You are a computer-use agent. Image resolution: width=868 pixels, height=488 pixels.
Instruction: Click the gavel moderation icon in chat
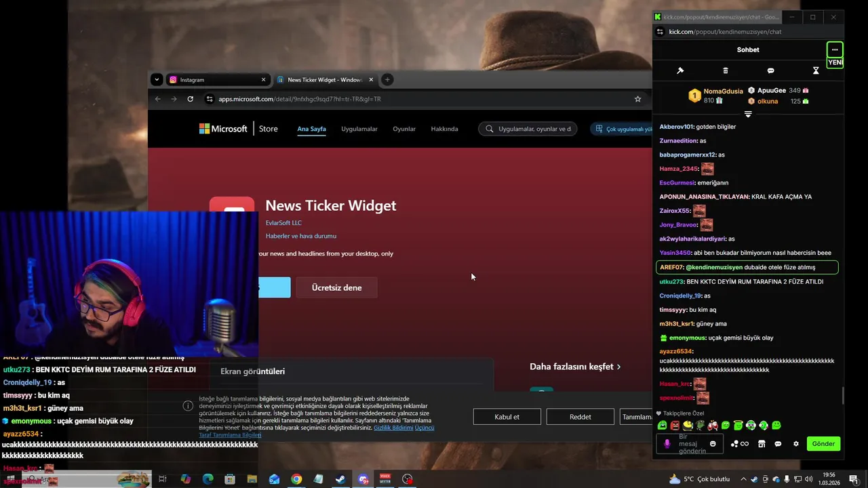pos(680,70)
